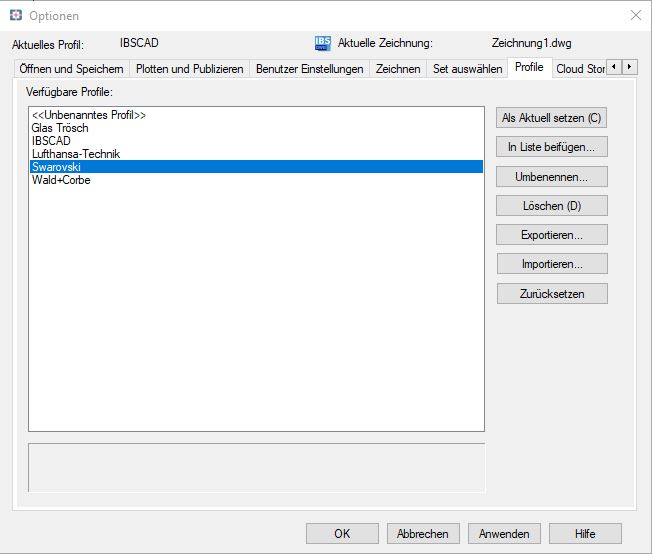
Task: Select the highlighted Swarovski profile
Action: [256, 167]
